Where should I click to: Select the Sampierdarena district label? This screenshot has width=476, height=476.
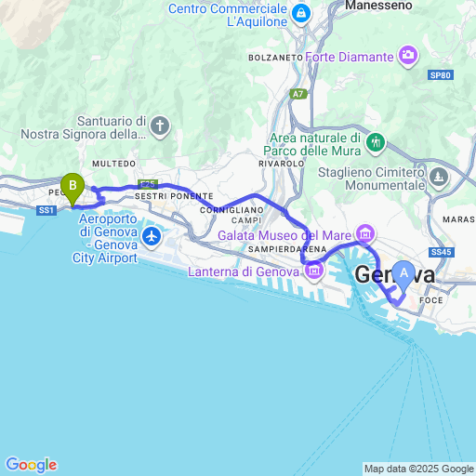[287, 249]
